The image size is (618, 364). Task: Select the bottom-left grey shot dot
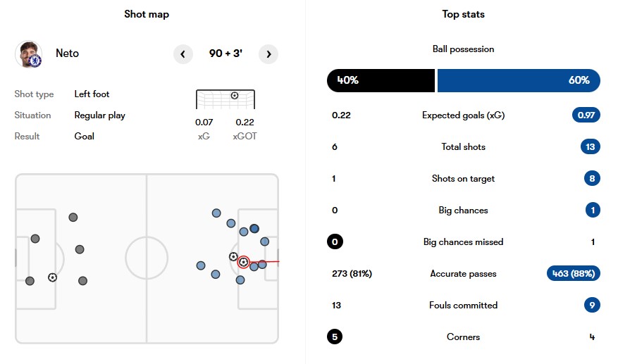coord(30,281)
